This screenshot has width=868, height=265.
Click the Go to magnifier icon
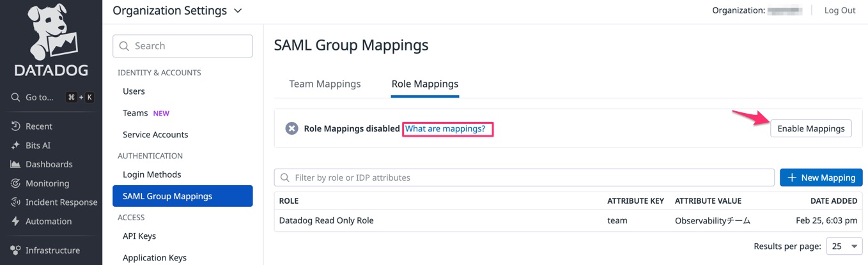[x=16, y=98]
